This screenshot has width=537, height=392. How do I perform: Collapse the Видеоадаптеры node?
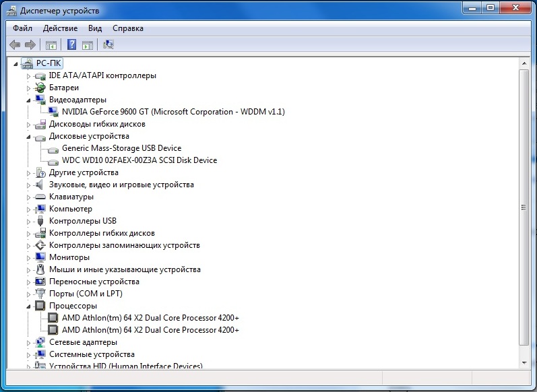tap(29, 100)
